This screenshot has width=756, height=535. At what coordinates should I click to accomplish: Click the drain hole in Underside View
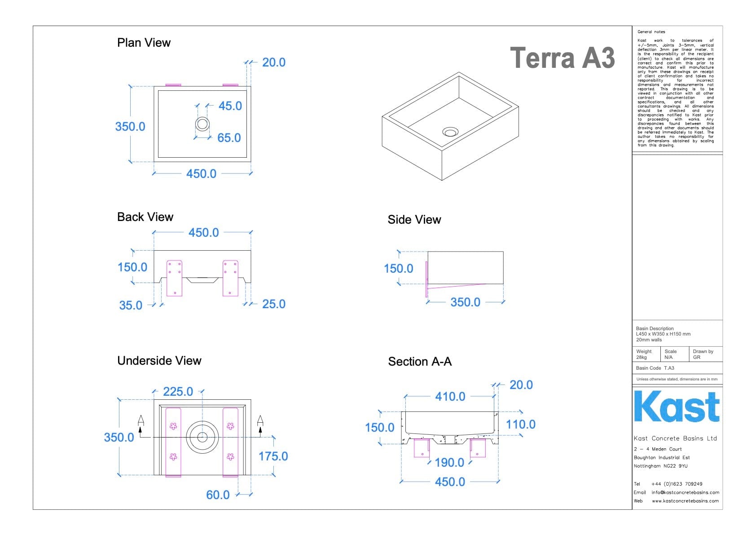pyautogui.click(x=202, y=436)
